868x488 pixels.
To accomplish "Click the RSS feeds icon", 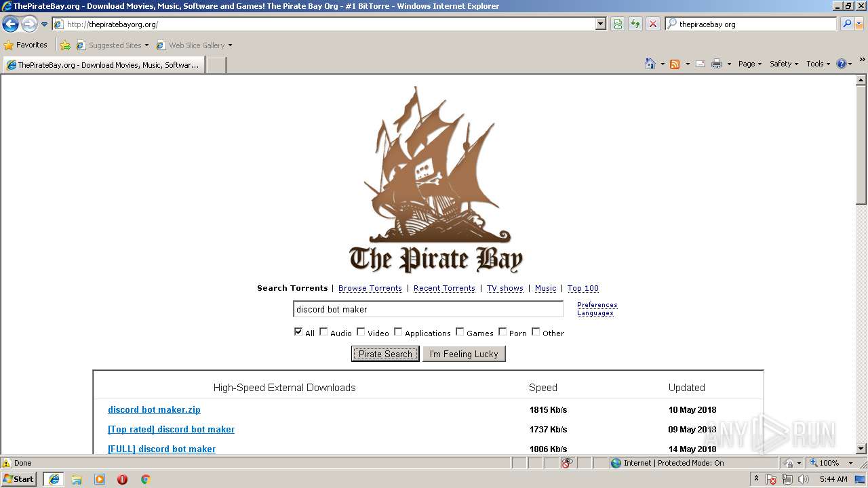I will (x=675, y=64).
